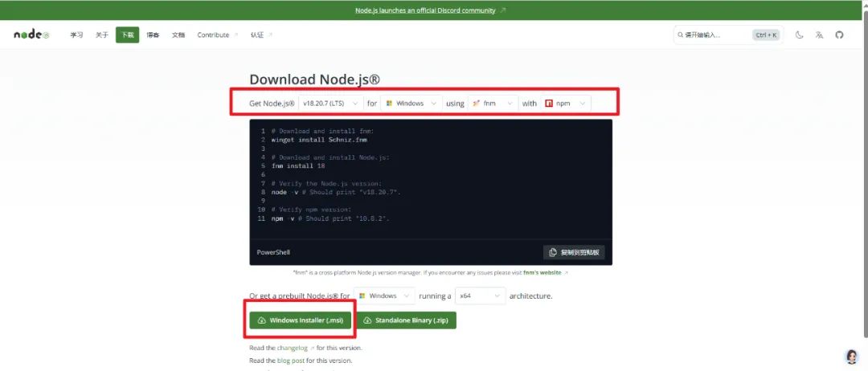The image size is (868, 371).
Task: Open the language switcher icon
Action: click(x=819, y=35)
